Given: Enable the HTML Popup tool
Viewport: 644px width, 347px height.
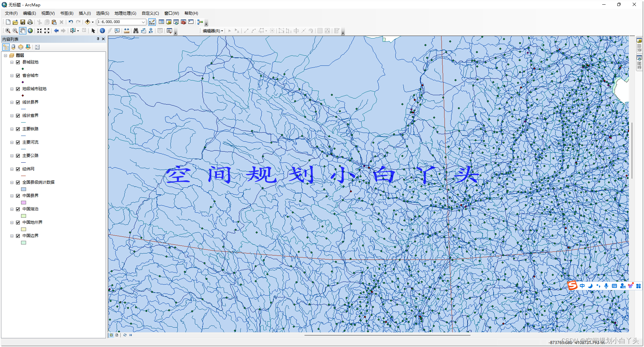Looking at the screenshot, I should (117, 31).
